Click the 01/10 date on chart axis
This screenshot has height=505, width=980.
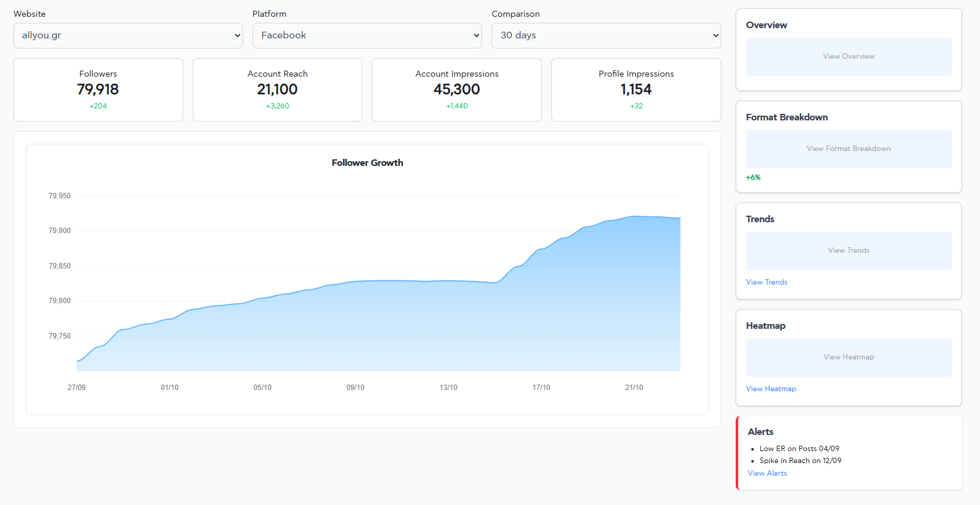(x=169, y=388)
